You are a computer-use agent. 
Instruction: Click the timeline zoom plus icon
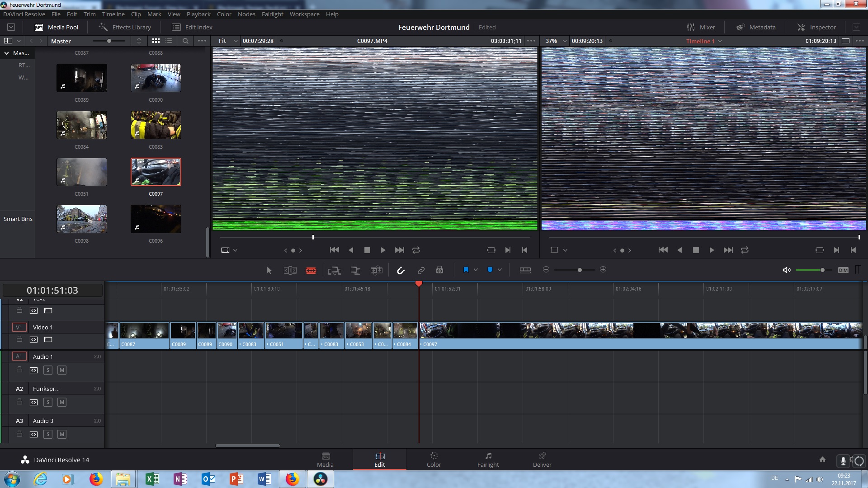coord(603,269)
